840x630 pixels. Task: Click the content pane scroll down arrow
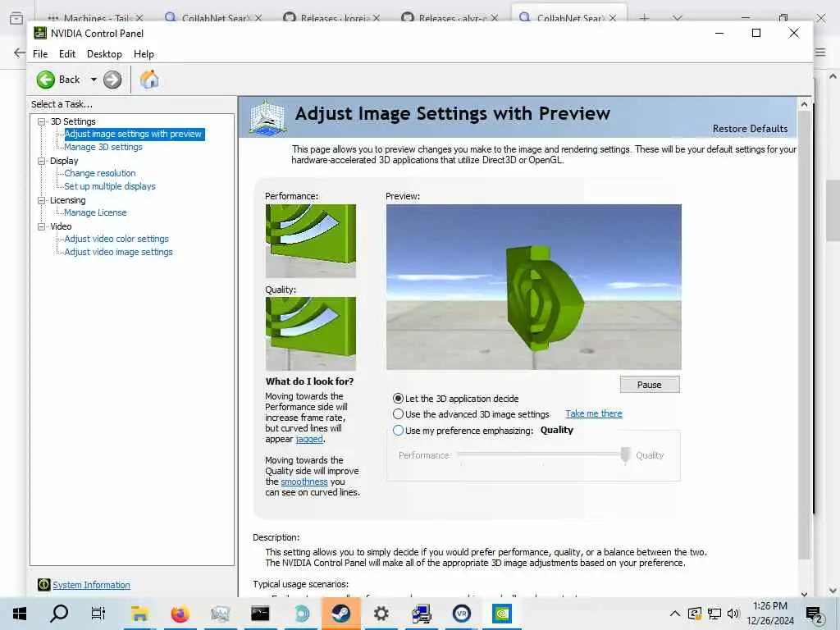804,594
